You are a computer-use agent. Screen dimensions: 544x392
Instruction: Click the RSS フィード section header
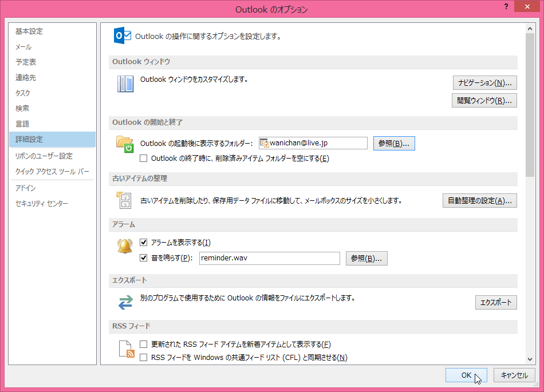pos(313,327)
